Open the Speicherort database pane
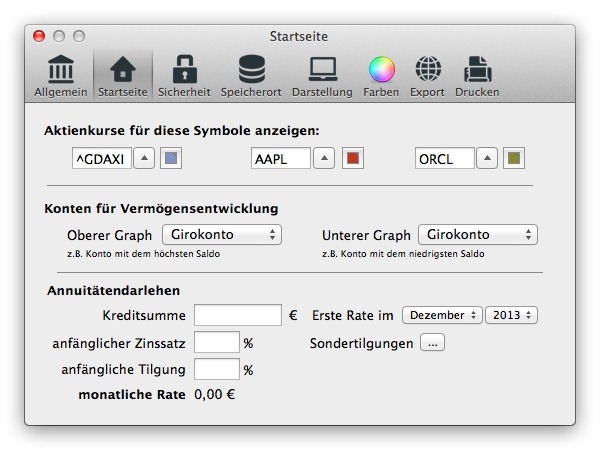 coord(251,76)
